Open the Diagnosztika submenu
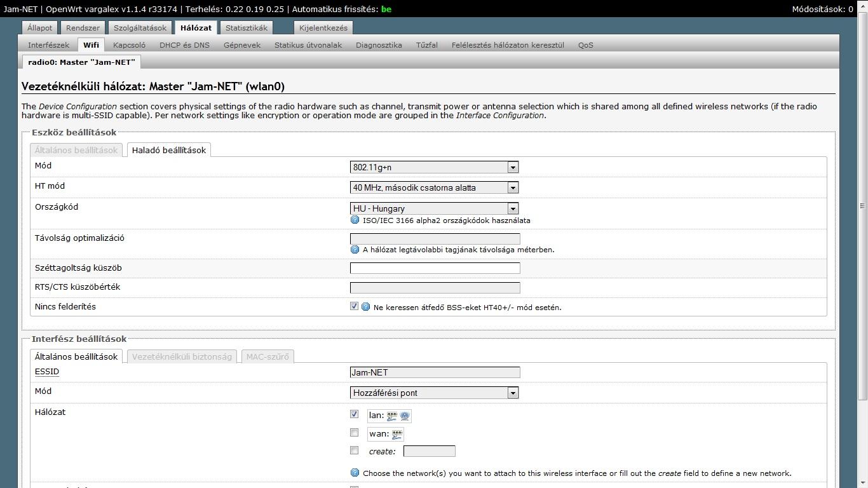 (379, 45)
